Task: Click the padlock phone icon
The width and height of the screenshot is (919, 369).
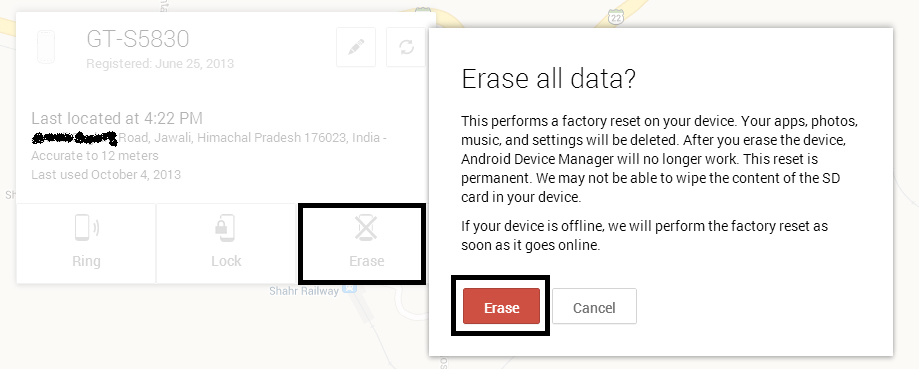Action: click(226, 228)
